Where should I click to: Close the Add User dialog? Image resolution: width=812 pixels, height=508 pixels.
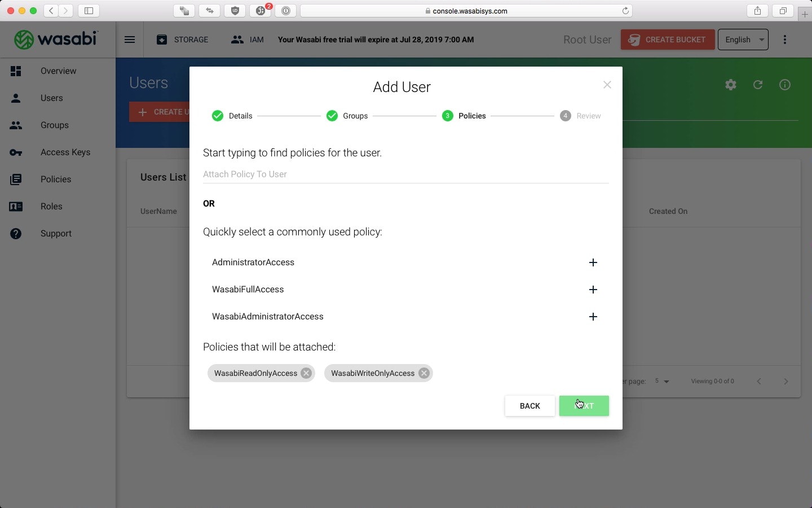607,85
